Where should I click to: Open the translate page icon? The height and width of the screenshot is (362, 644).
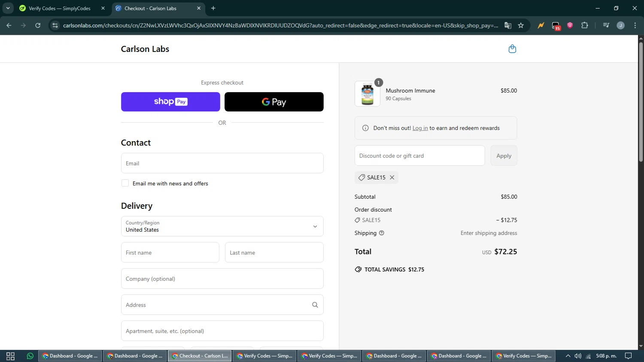pyautogui.click(x=508, y=25)
